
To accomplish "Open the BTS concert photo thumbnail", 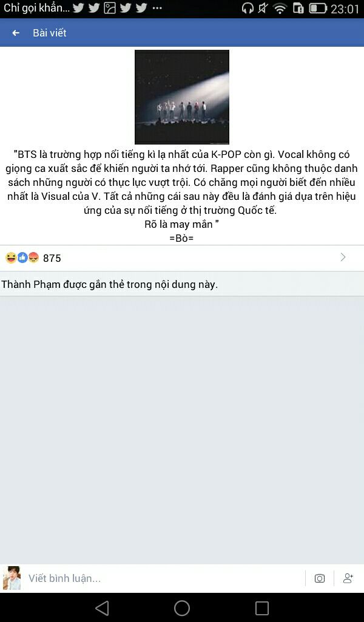I will coord(182,97).
